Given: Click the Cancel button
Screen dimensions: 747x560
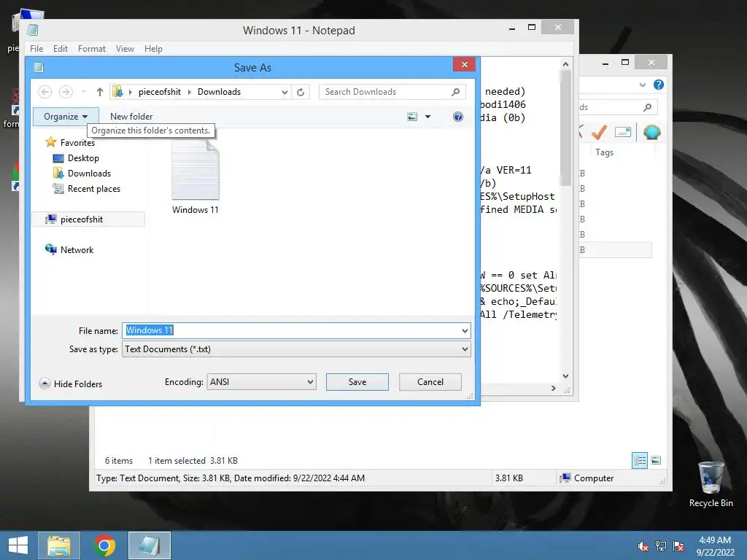Looking at the screenshot, I should tap(430, 382).
